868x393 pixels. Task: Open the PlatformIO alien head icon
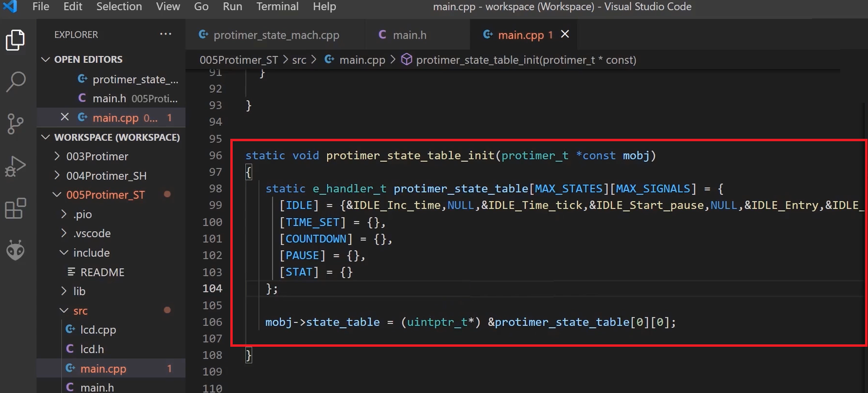pos(15,250)
